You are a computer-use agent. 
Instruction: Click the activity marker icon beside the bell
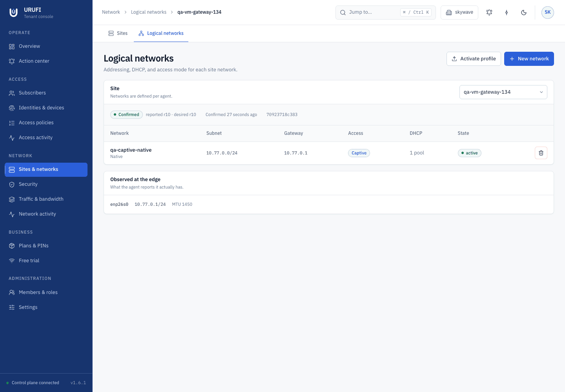(x=507, y=13)
